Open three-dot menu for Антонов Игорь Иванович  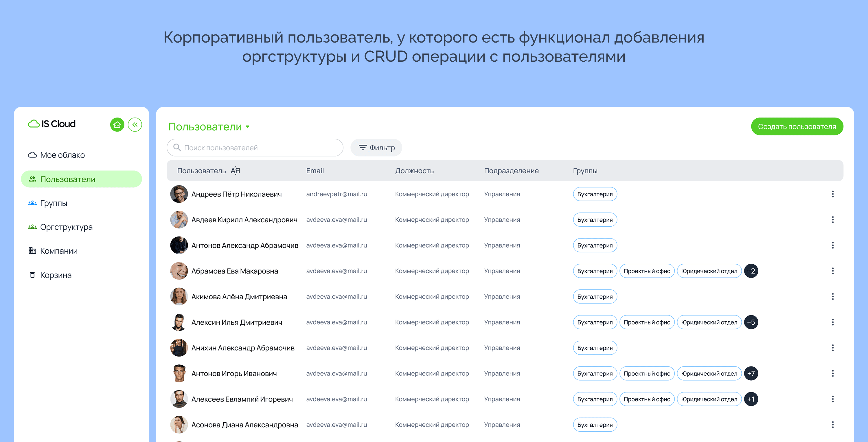(x=832, y=373)
